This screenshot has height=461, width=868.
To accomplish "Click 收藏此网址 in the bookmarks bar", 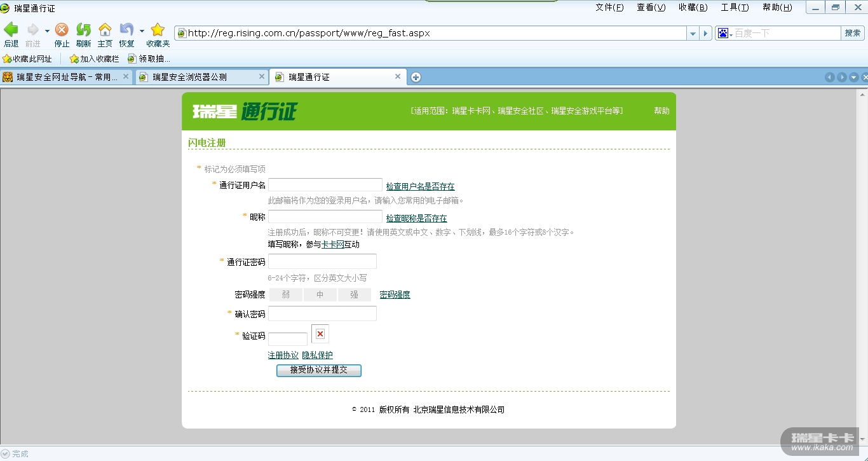I will click(x=27, y=58).
